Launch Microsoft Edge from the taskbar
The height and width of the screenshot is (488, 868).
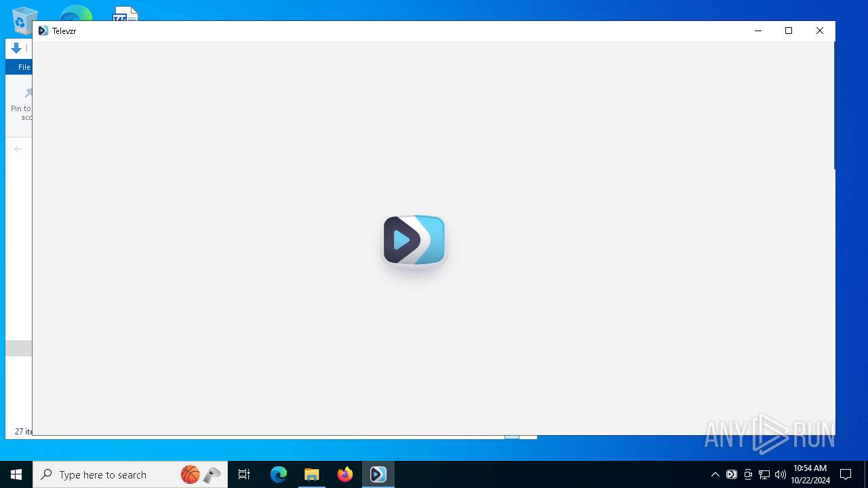coord(279,474)
